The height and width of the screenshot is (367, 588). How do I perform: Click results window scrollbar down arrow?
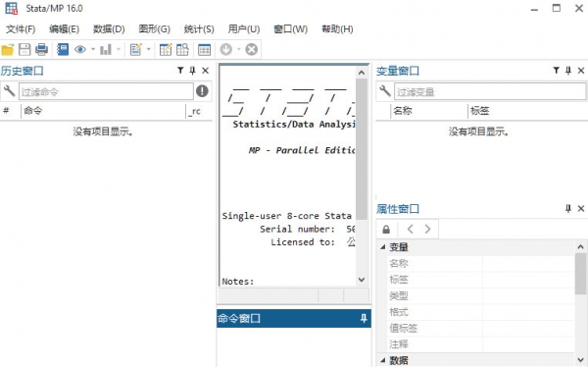pyautogui.click(x=362, y=280)
